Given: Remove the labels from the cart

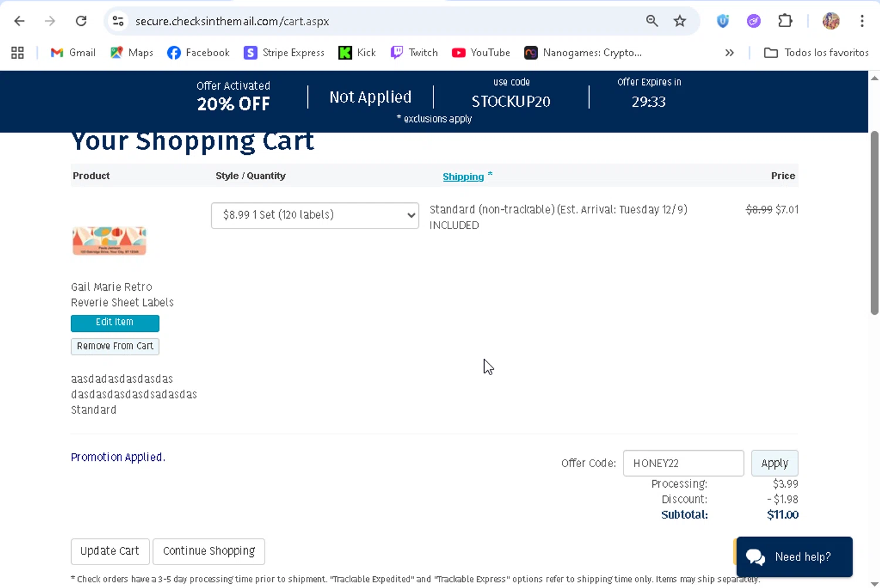Looking at the screenshot, I should pyautogui.click(x=115, y=346).
